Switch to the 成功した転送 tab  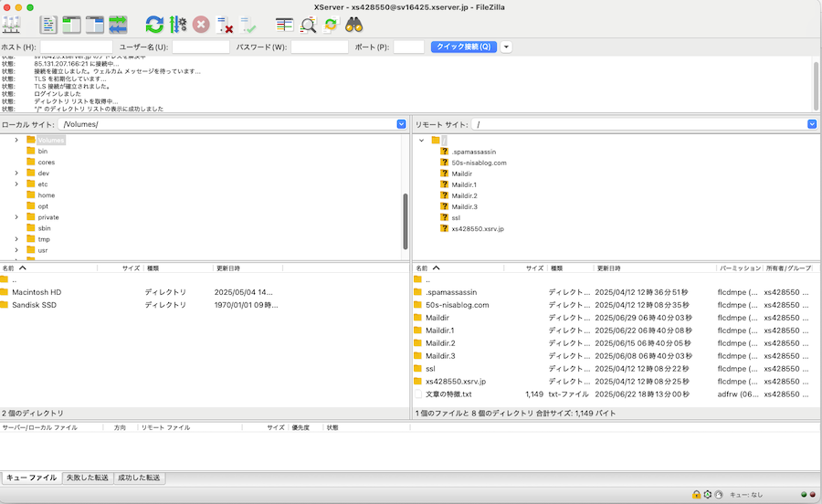point(139,478)
